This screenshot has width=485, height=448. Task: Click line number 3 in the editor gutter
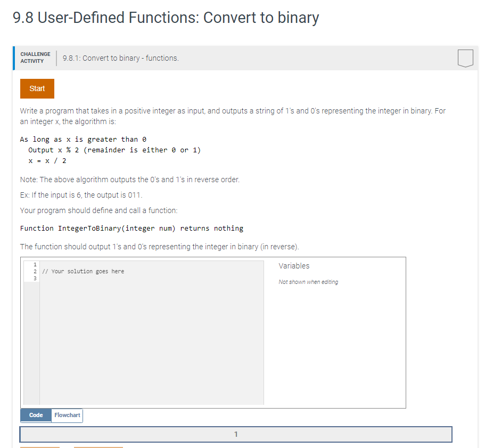[x=35, y=279]
